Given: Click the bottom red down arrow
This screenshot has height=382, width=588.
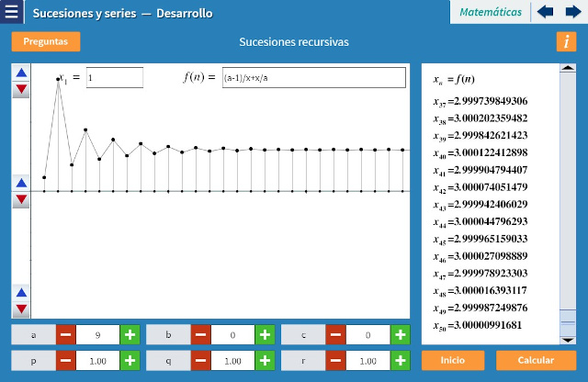Looking at the screenshot, I should [22, 309].
